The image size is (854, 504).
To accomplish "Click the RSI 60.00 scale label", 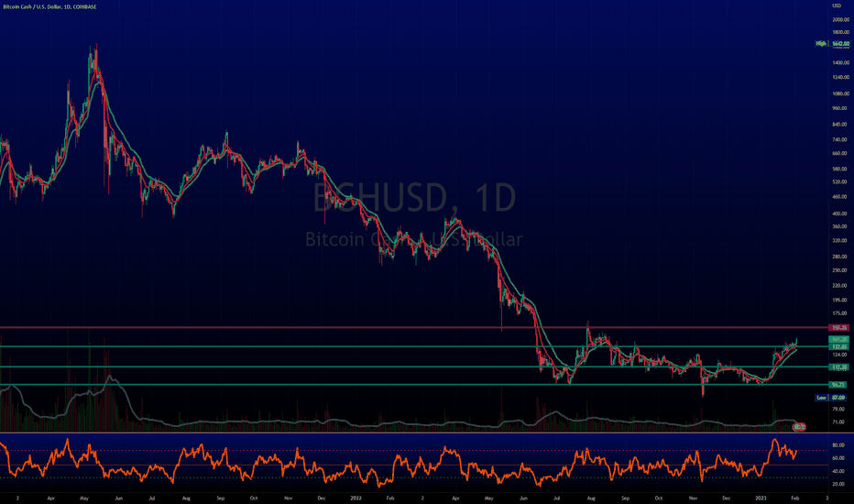I will pyautogui.click(x=838, y=458).
